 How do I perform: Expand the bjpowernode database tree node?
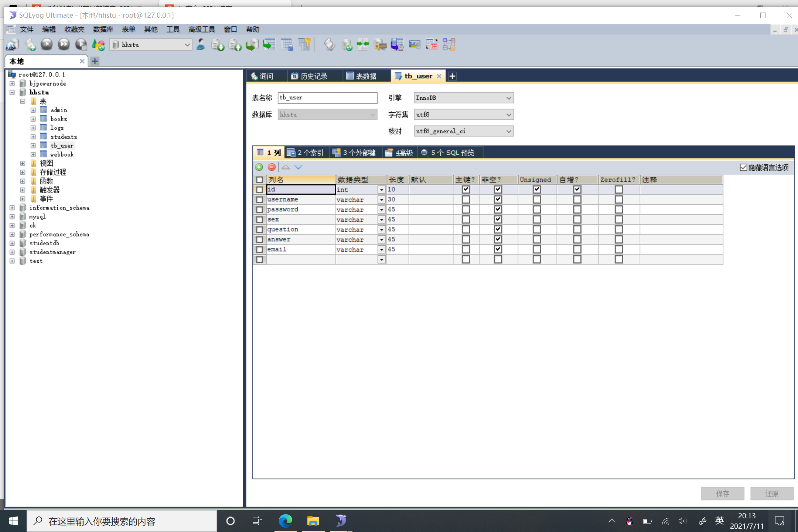click(x=12, y=83)
